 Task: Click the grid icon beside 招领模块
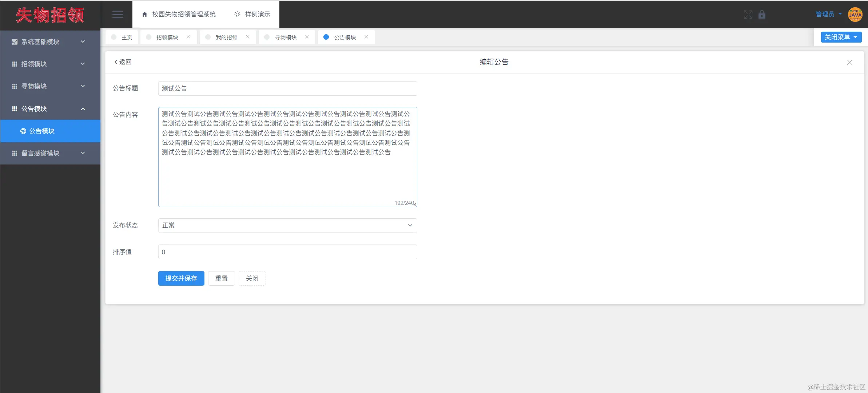click(x=14, y=64)
